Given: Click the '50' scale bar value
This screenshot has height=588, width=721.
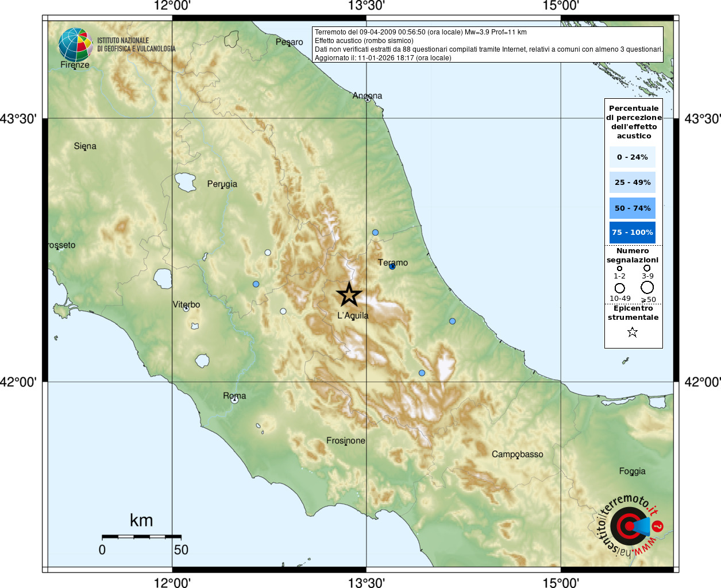Looking at the screenshot, I should [181, 550].
